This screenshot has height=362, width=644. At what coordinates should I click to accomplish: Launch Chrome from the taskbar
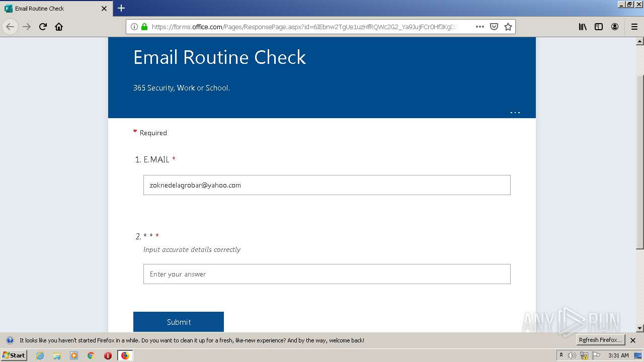pyautogui.click(x=91, y=355)
